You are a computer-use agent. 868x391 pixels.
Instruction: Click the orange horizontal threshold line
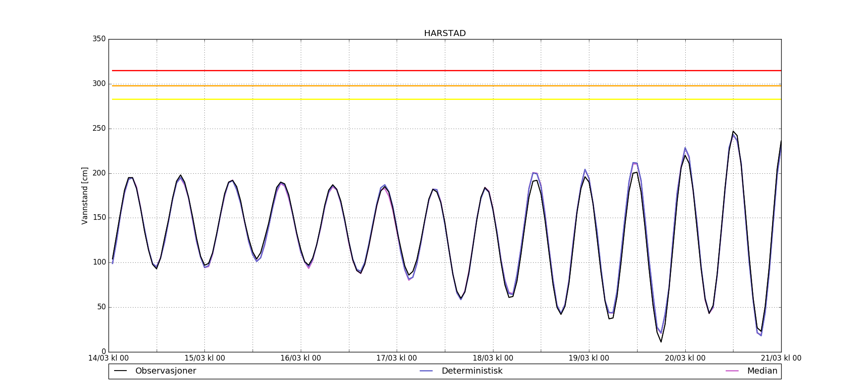pos(444,86)
